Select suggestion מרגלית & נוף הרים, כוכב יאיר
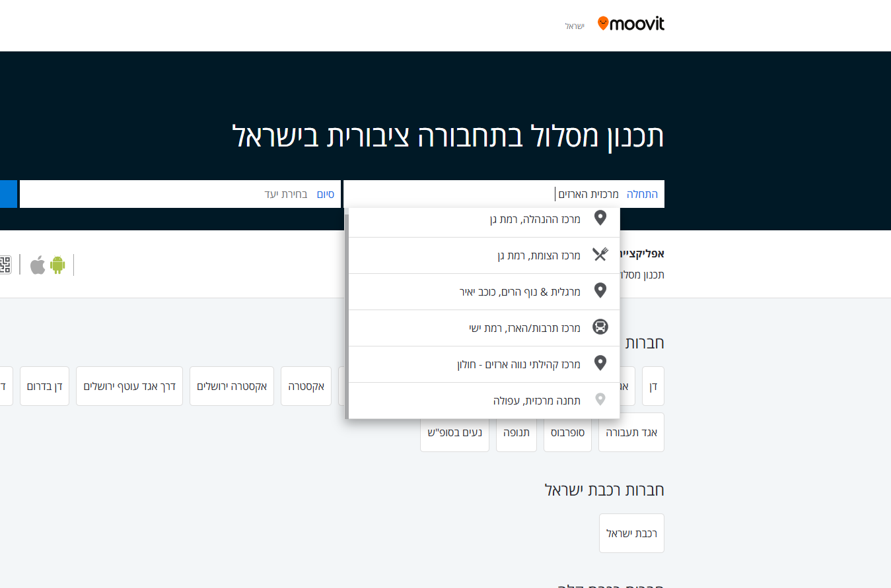 pos(522,291)
